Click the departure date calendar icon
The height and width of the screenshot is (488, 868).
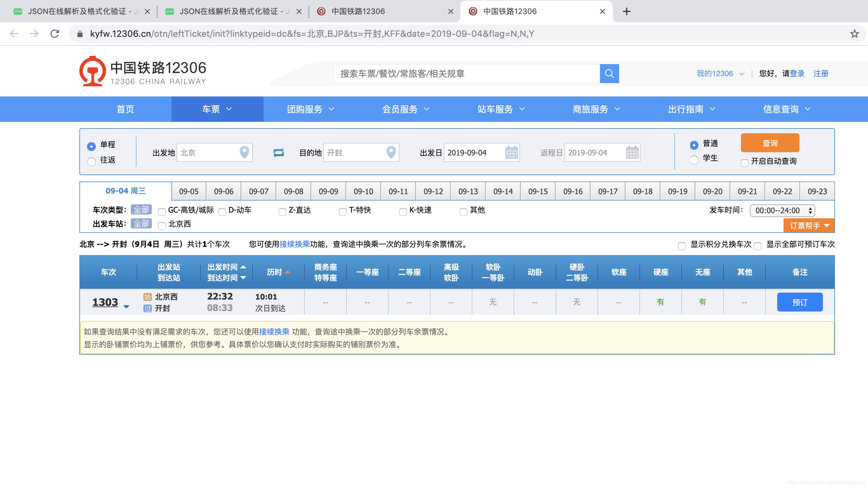pyautogui.click(x=511, y=153)
